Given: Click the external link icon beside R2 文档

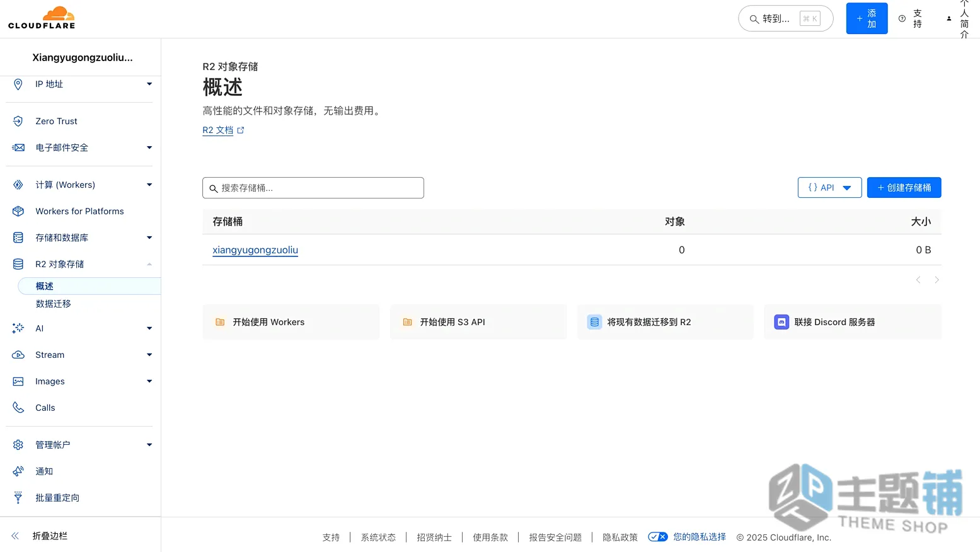Looking at the screenshot, I should coord(240,130).
